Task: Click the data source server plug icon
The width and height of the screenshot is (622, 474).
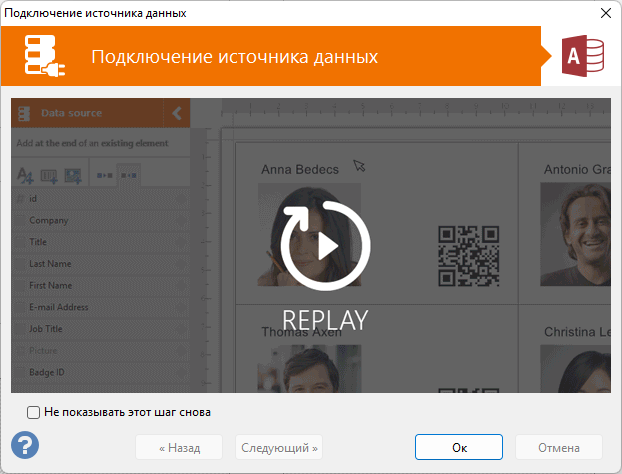Action: coord(43,57)
